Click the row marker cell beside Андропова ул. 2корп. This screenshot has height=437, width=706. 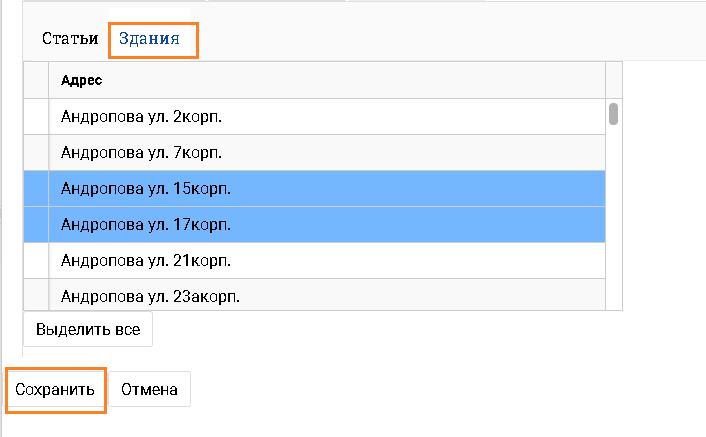36,116
